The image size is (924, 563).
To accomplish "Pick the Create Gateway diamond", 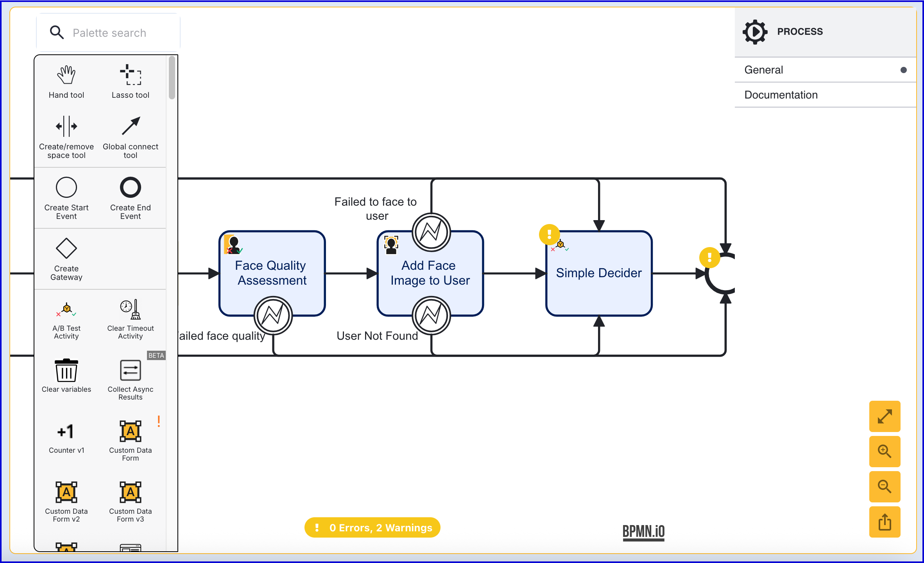I will 66,249.
